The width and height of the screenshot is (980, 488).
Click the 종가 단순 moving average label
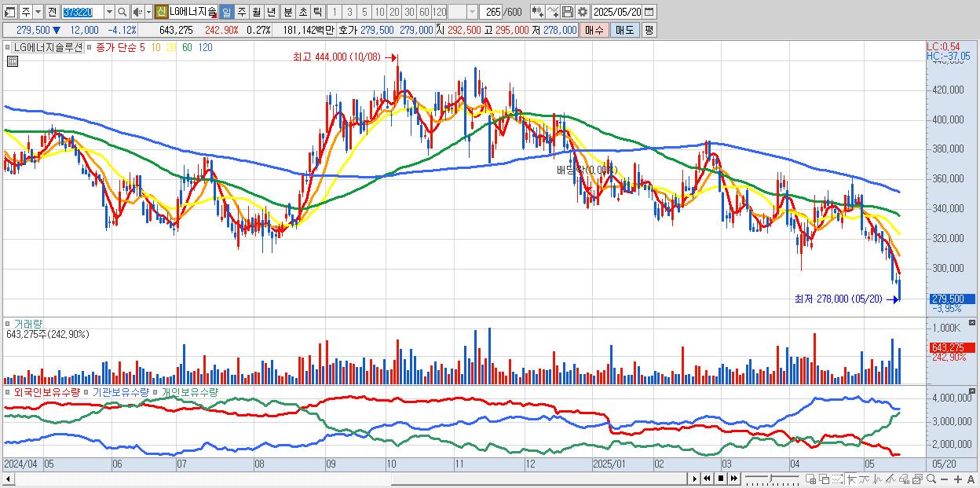point(116,47)
